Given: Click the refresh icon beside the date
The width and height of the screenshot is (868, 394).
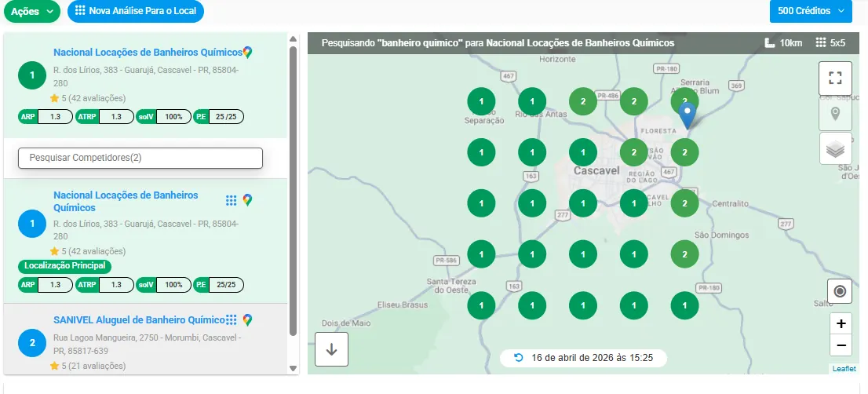Looking at the screenshot, I should (519, 357).
